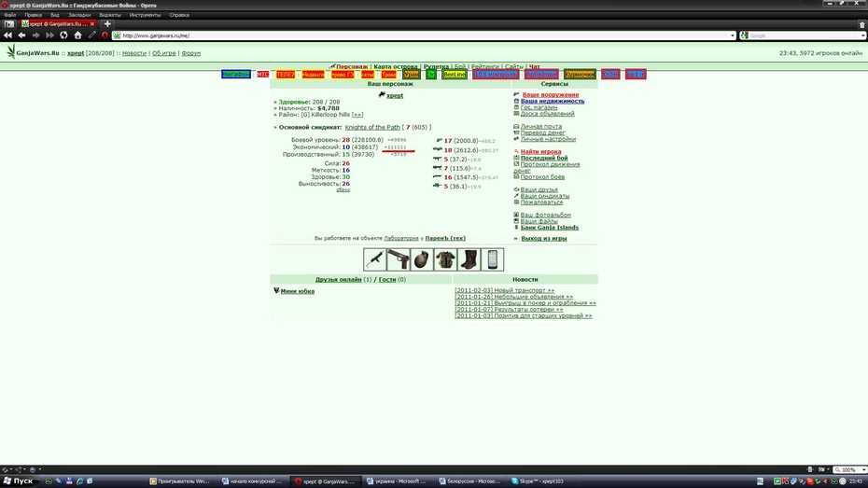The image size is (868, 488).
Task: Open the Личная почта link
Action: coord(540,126)
